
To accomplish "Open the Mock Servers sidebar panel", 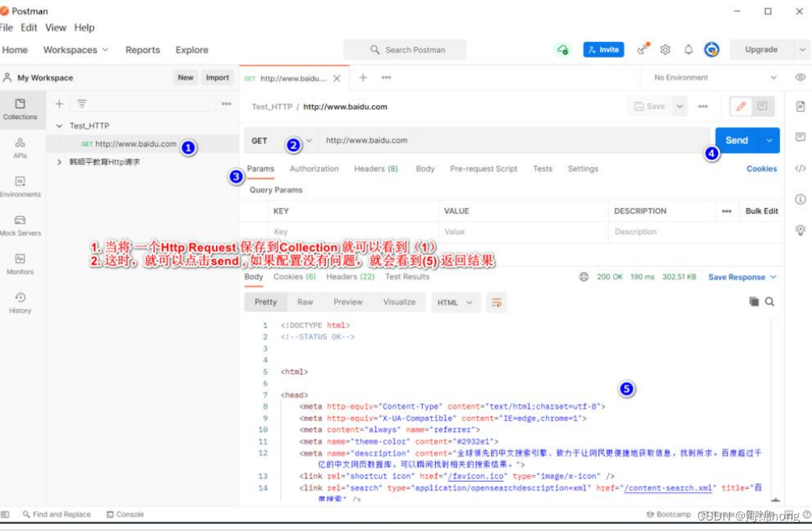I will click(19, 225).
